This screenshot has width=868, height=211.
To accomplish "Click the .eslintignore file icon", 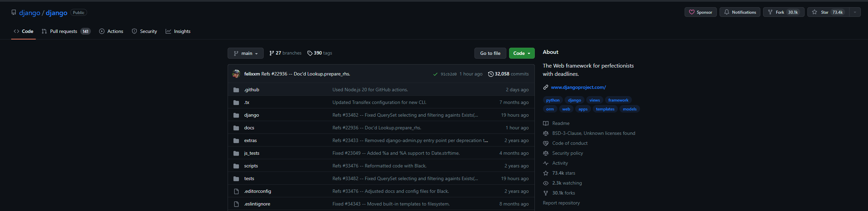I will 236,204.
